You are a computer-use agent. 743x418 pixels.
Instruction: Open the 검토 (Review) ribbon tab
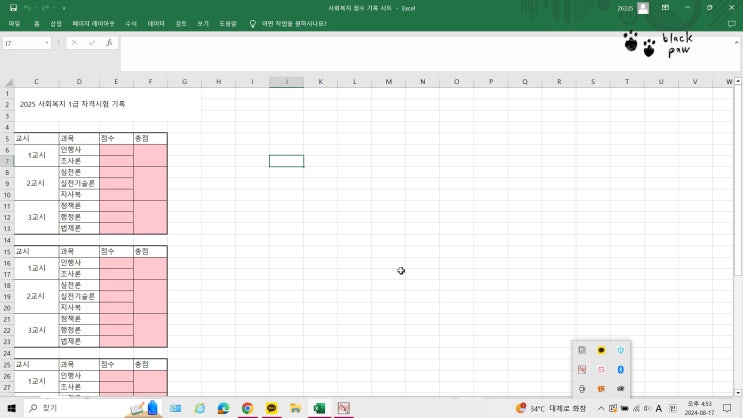(x=181, y=23)
